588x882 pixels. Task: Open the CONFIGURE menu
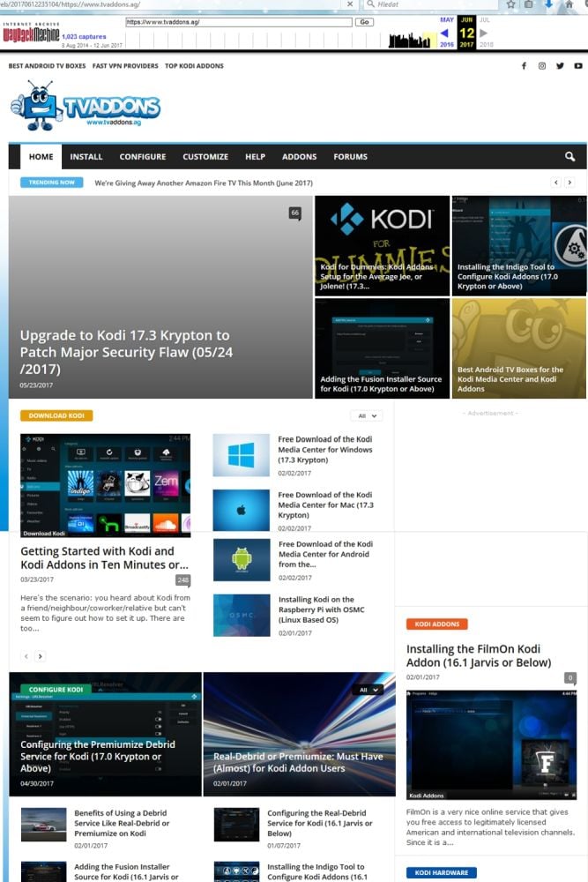[142, 156]
